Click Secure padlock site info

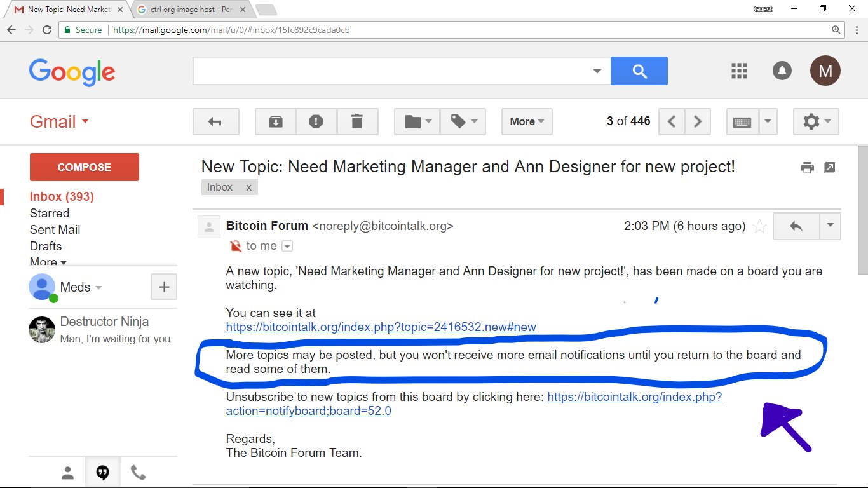coord(83,30)
